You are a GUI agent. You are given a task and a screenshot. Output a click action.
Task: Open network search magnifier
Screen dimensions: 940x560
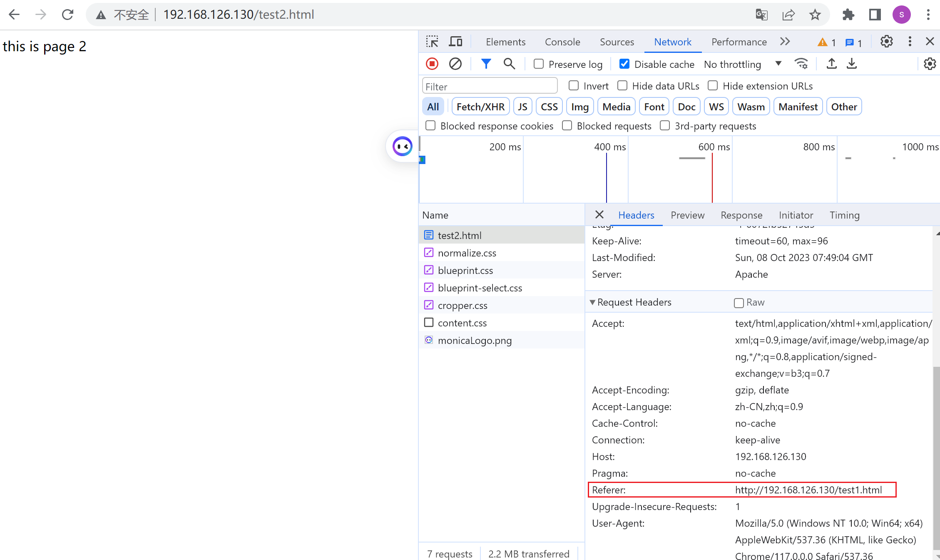point(509,64)
